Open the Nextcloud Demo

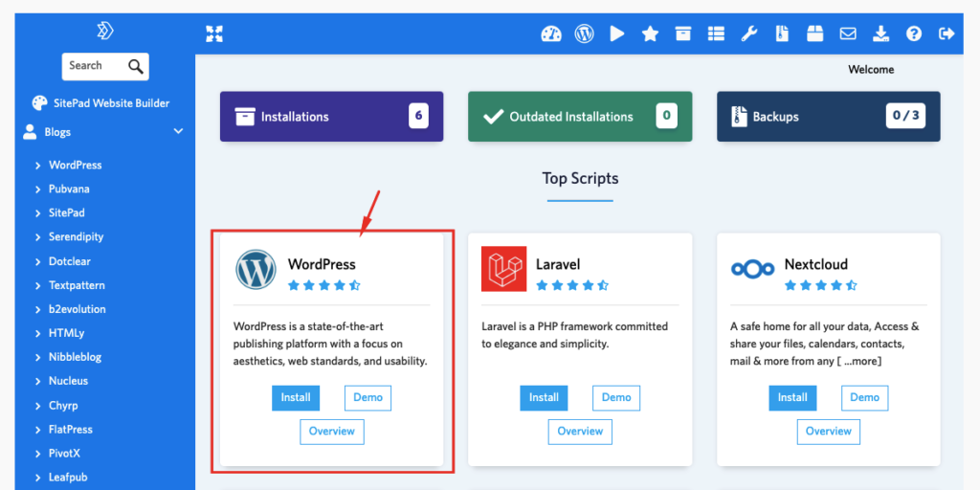[865, 398]
